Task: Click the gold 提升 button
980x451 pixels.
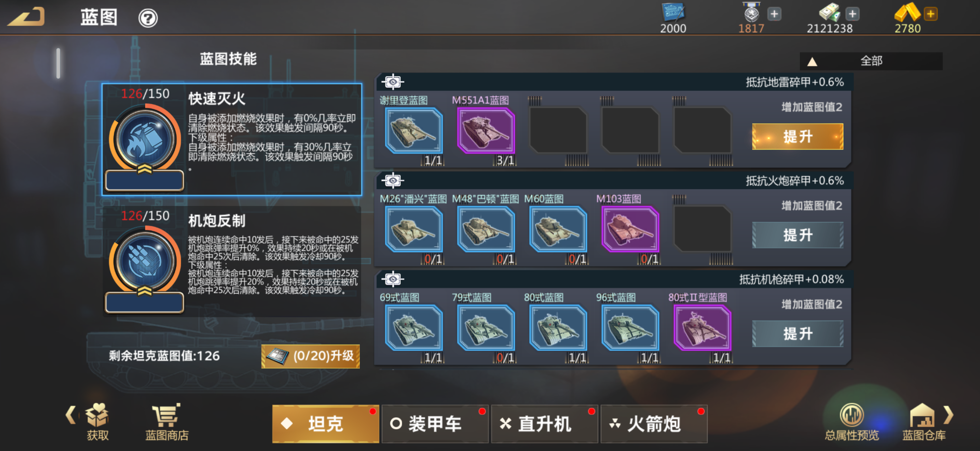Action: pos(798,137)
